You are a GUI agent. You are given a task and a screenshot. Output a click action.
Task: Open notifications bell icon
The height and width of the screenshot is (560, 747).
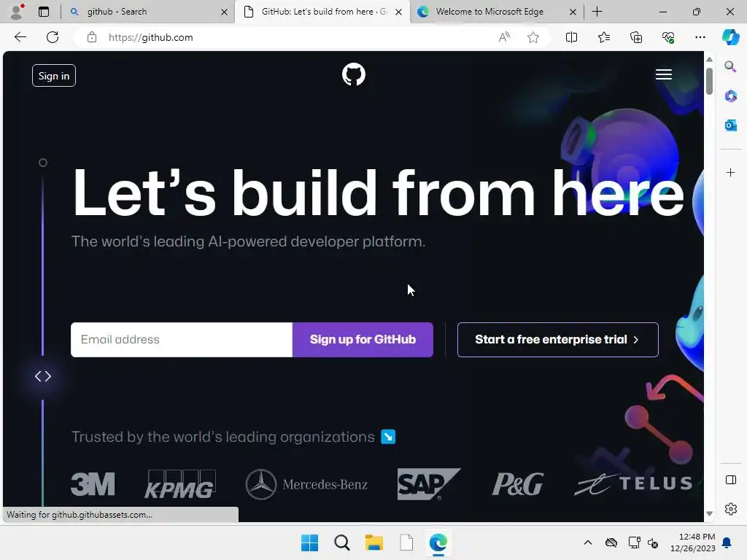pyautogui.click(x=727, y=542)
